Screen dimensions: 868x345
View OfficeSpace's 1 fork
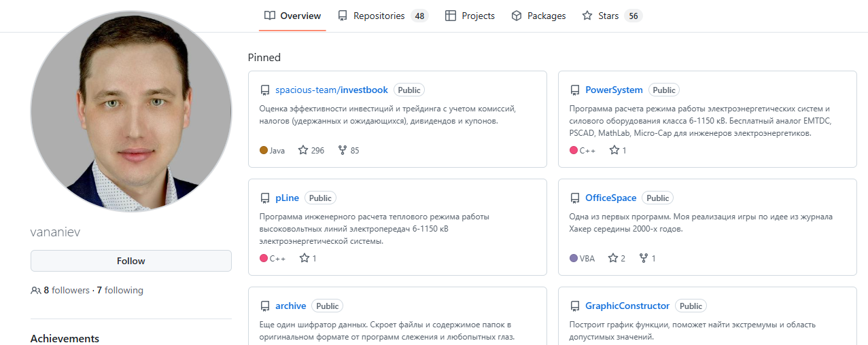pyautogui.click(x=648, y=258)
